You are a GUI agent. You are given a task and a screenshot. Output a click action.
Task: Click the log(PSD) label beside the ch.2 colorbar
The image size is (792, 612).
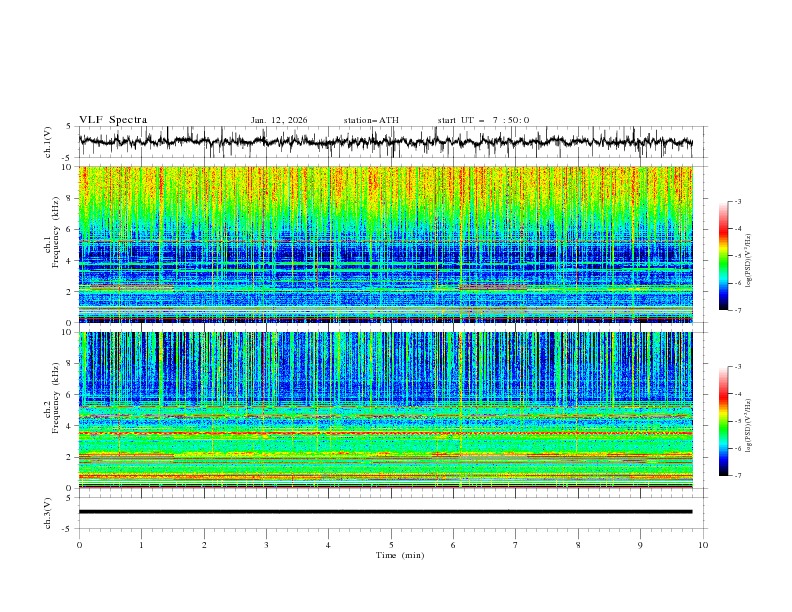point(749,425)
